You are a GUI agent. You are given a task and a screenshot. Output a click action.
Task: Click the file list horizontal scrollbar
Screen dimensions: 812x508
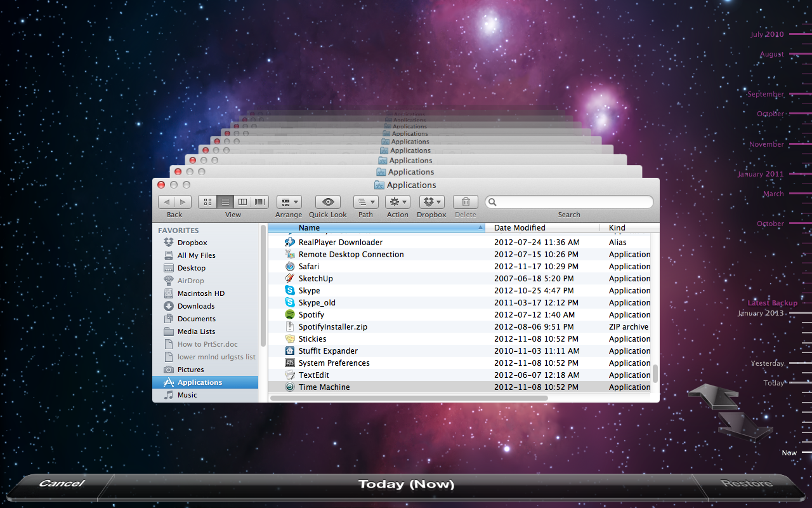tap(409, 398)
